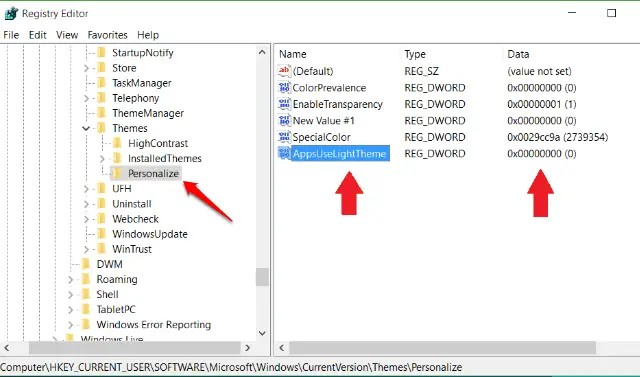The image size is (640, 377).
Task: Expand the InstalledThemes key
Action: tap(102, 159)
